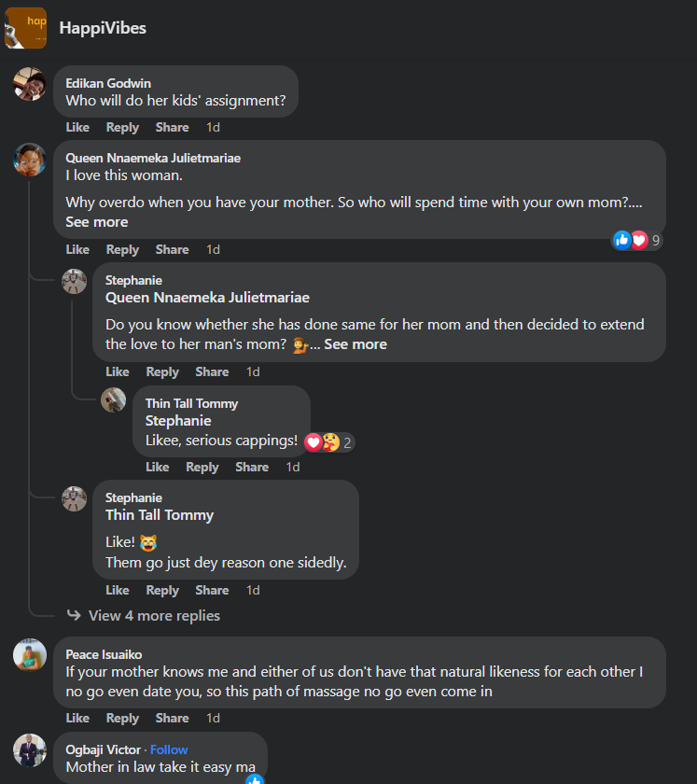The image size is (697, 784).
Task: Expand See more on Stephanie's first reply
Action: 355,344
